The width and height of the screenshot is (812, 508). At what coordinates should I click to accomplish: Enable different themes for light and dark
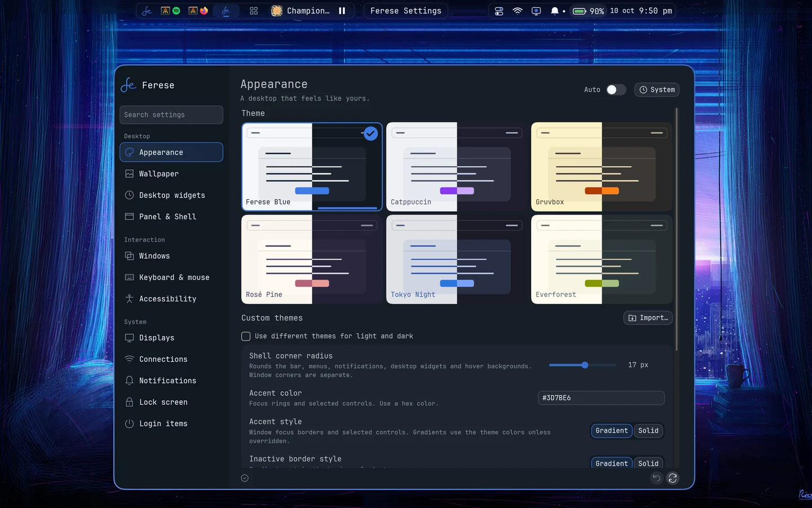(x=246, y=336)
